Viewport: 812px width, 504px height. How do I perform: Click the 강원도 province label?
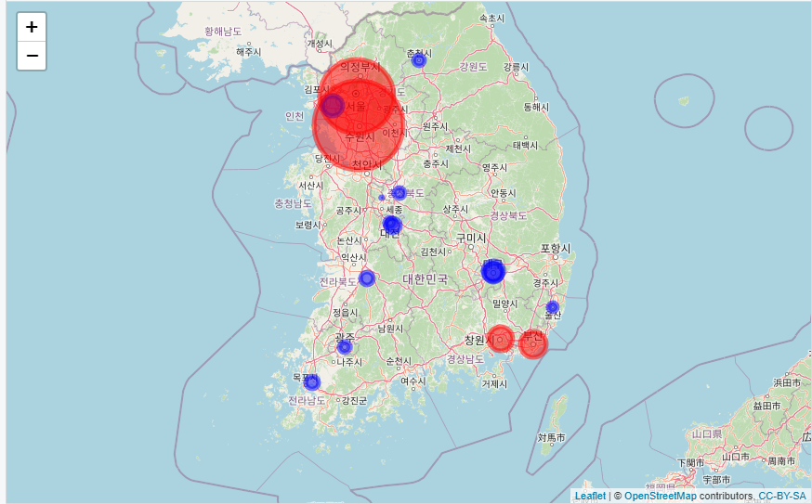pyautogui.click(x=473, y=67)
